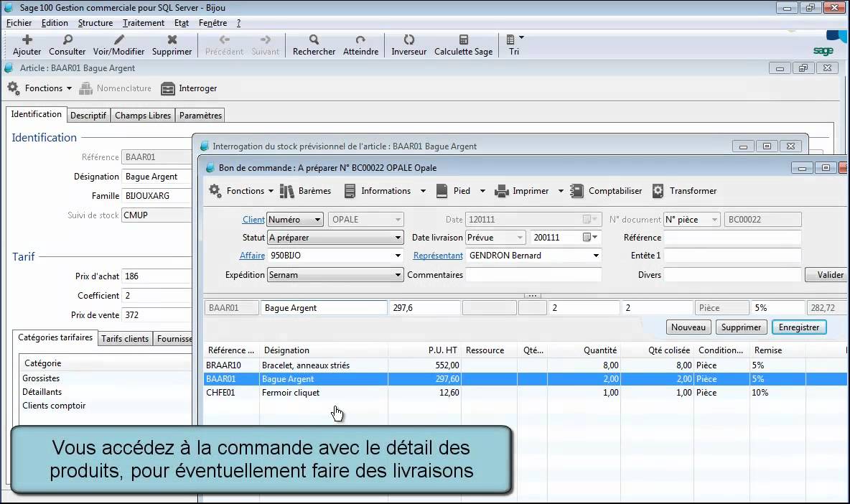
Task: Click the Imprimer printer icon
Action: (501, 191)
